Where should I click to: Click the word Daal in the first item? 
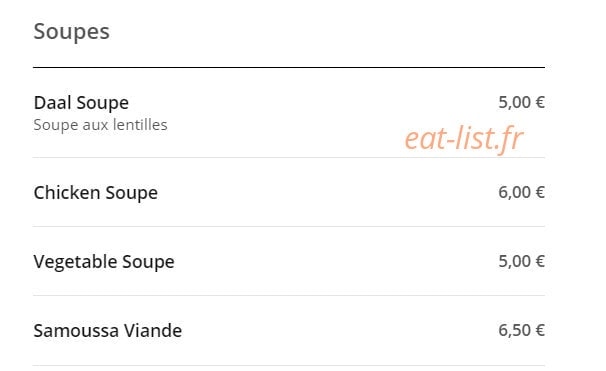53,103
